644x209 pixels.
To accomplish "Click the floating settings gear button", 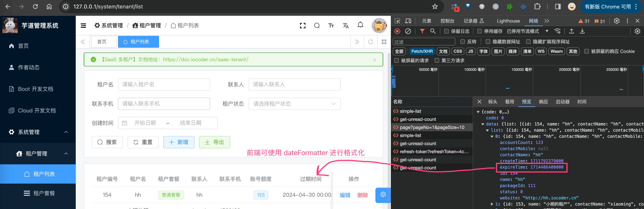I will (383, 195).
